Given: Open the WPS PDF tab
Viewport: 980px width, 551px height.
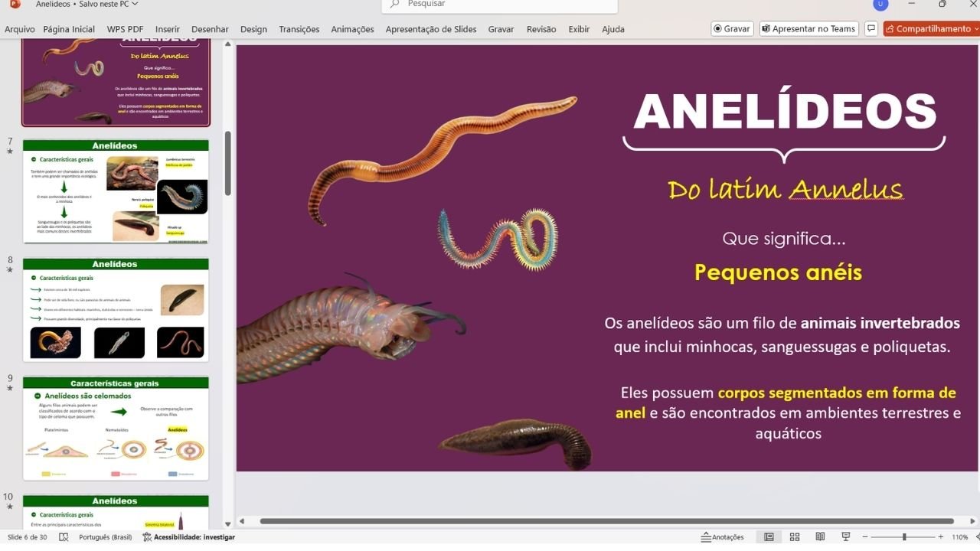Looking at the screenshot, I should [125, 29].
